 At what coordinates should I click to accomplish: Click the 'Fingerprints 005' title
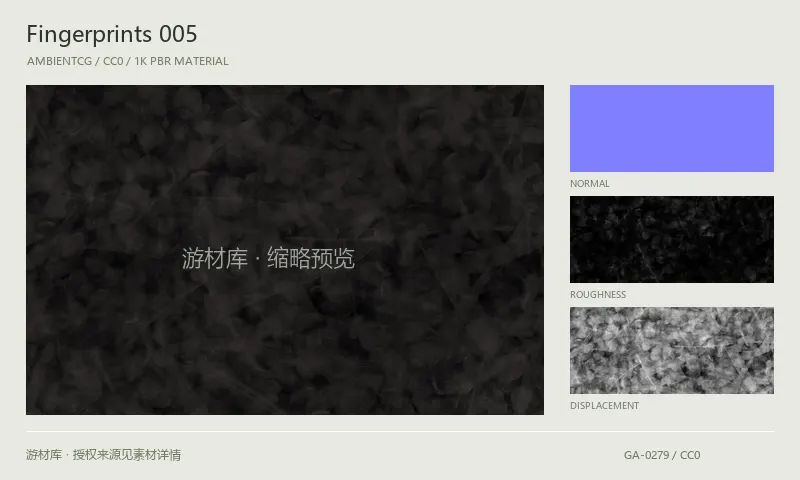[112, 35]
